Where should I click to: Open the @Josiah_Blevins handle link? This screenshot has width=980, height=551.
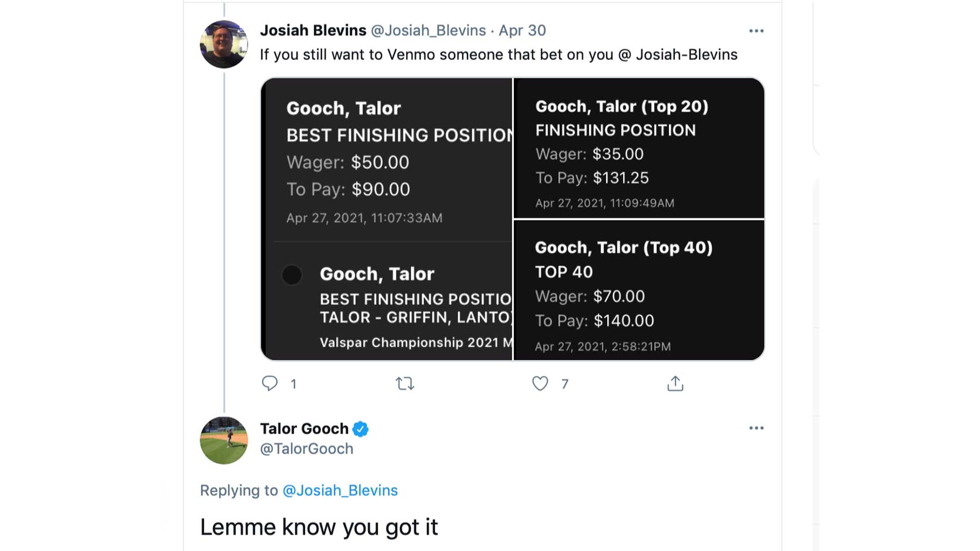[x=428, y=31]
